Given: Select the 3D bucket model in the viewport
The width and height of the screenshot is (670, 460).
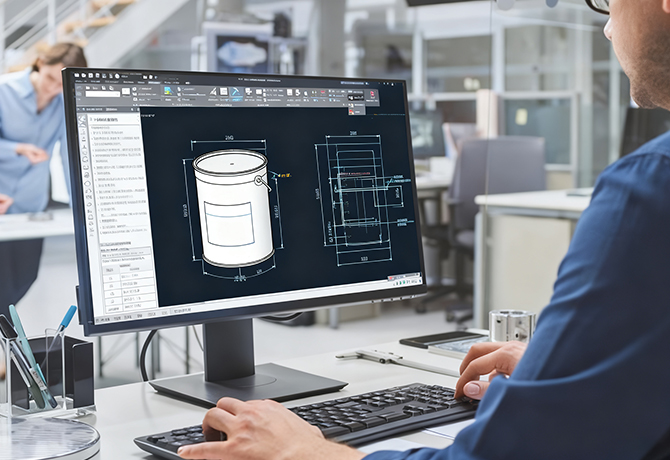Looking at the screenshot, I should click(x=232, y=208).
